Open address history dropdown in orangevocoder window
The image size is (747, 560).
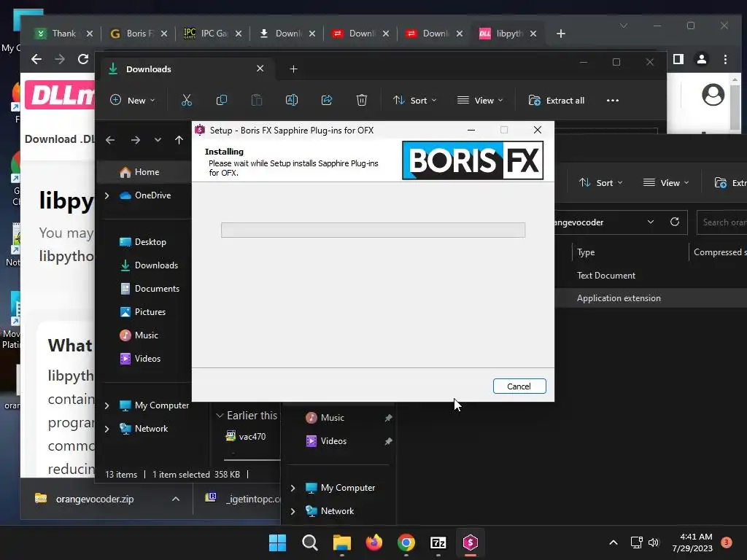[650, 222]
